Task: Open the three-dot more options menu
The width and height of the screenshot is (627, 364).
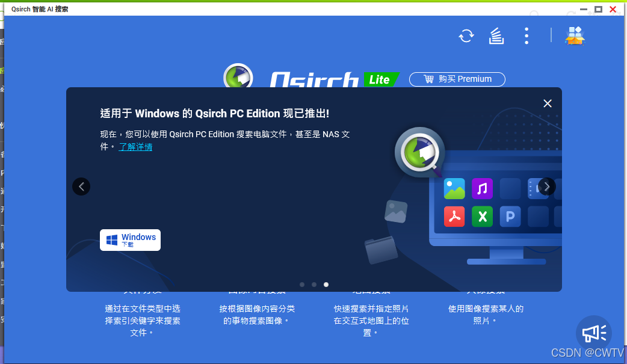Action: [x=527, y=36]
